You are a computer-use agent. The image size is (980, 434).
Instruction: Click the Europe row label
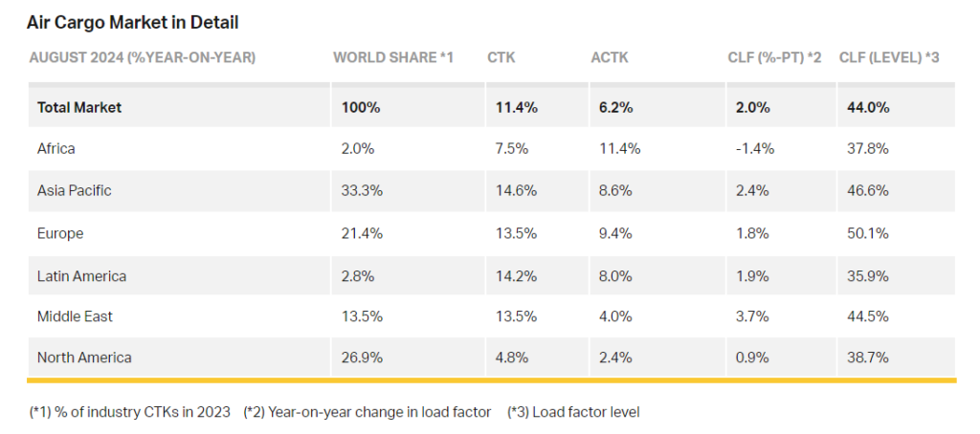60,233
